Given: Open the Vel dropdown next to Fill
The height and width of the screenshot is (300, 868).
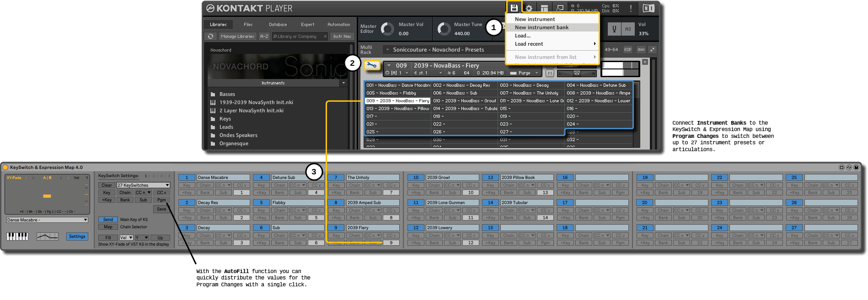Looking at the screenshot, I should tap(126, 238).
